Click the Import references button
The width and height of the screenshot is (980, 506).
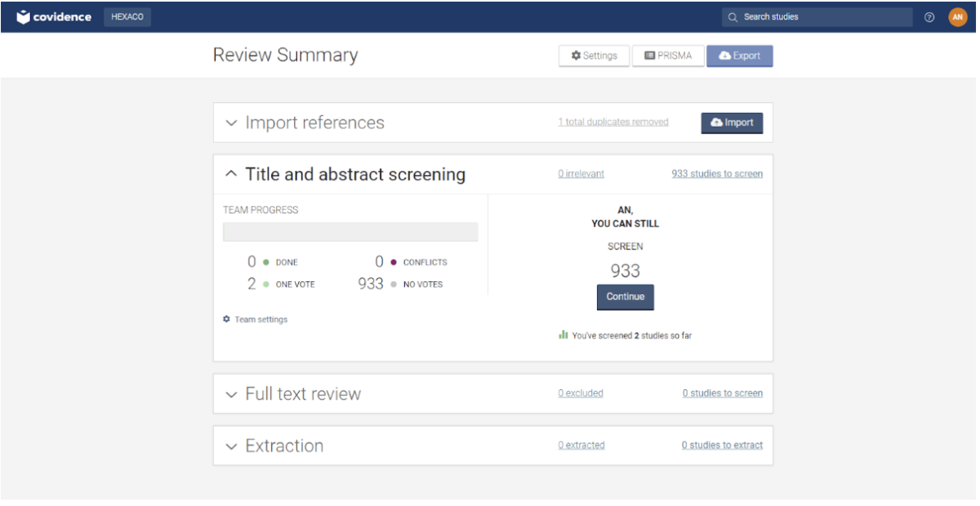pos(731,123)
